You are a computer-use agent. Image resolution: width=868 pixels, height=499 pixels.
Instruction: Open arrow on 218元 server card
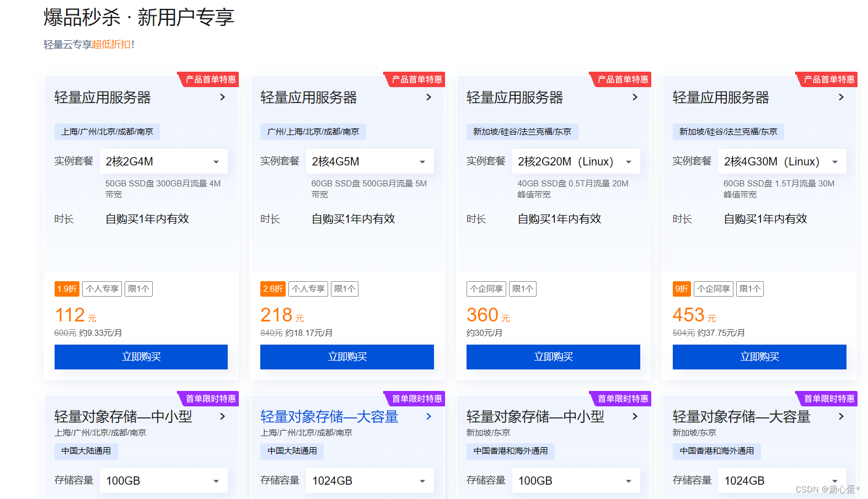(x=428, y=97)
